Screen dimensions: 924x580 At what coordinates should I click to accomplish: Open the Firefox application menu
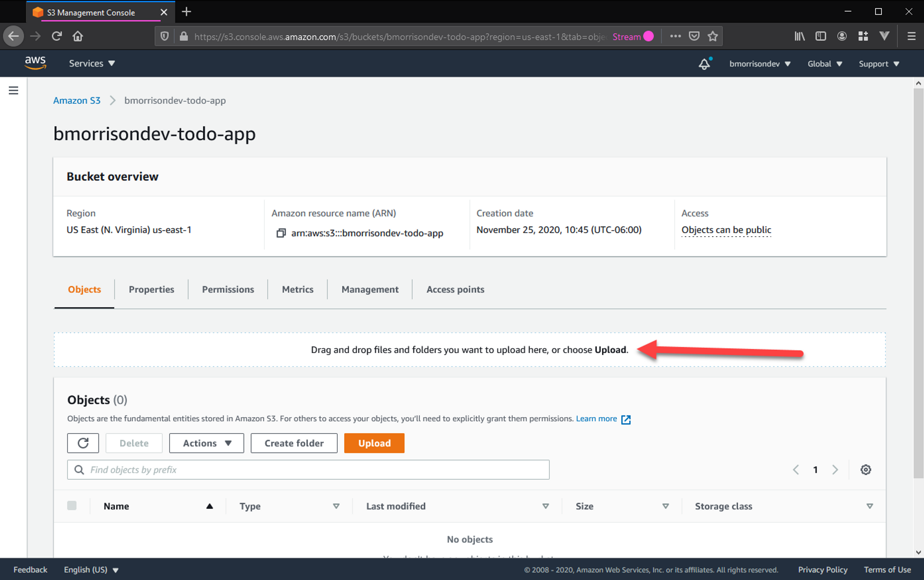(x=912, y=36)
